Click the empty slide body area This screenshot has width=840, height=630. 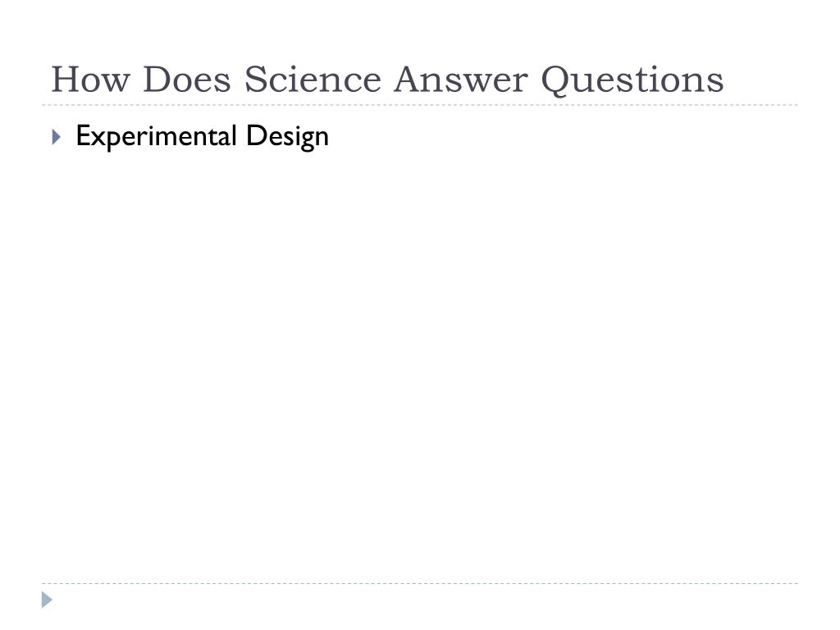click(x=420, y=364)
